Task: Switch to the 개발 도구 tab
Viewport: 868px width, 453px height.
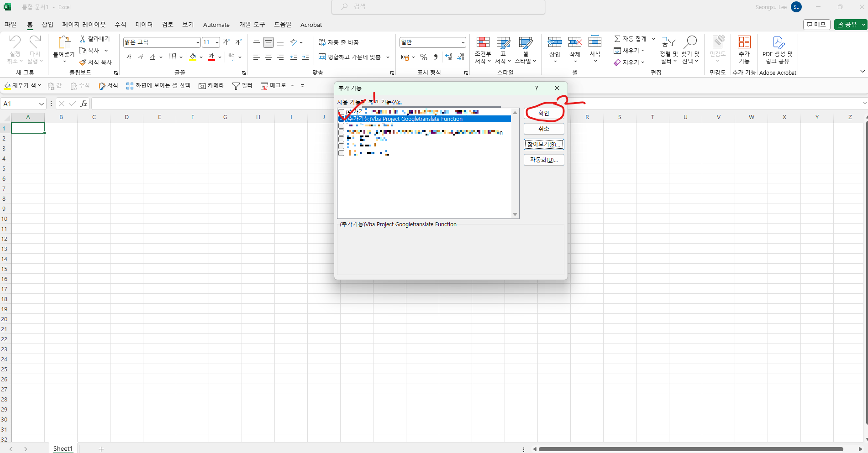Action: 252,25
